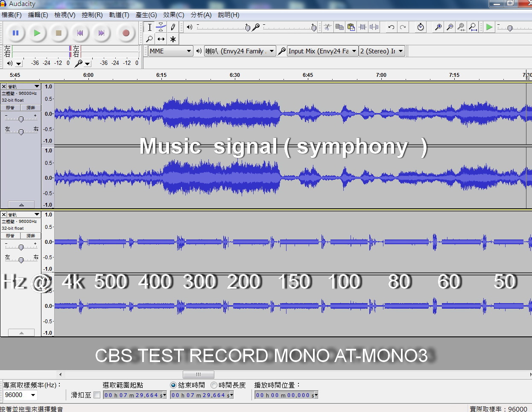Open the 說明(H) menu
Image resolution: width=532 pixels, height=412 pixels.
(229, 15)
